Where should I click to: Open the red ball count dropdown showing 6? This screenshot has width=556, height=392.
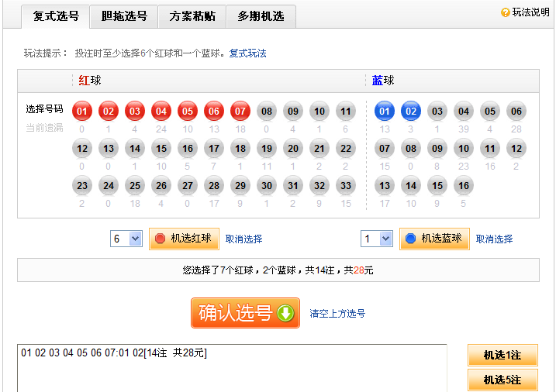126,239
